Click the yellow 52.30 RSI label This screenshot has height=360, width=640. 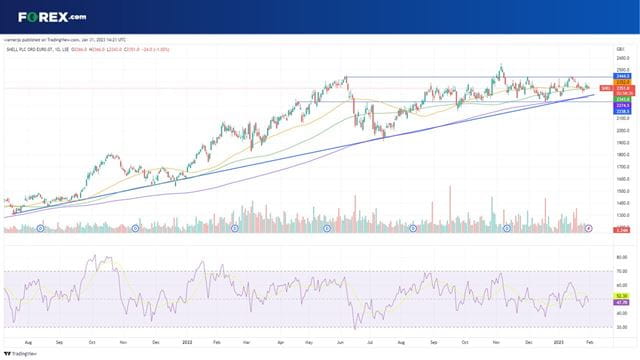pos(622,296)
